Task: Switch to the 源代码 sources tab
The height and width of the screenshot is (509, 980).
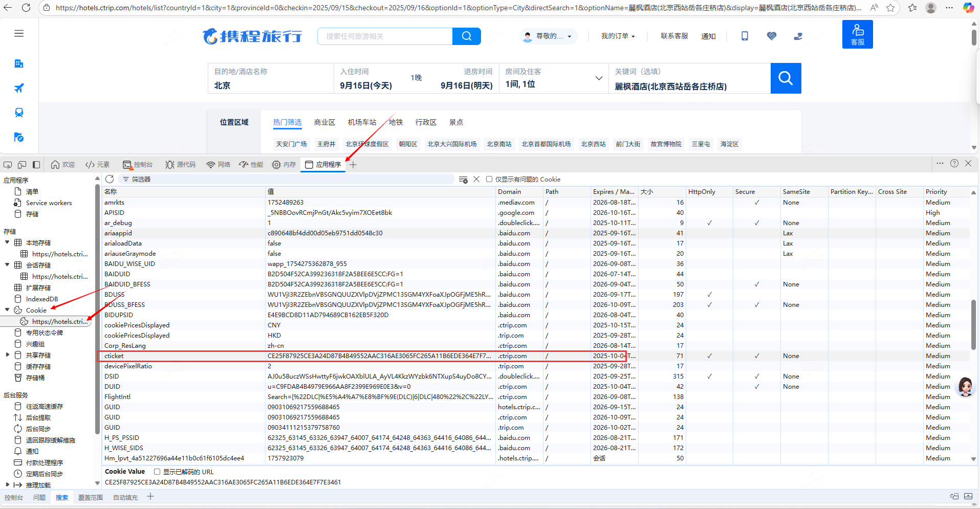Action: (x=181, y=165)
